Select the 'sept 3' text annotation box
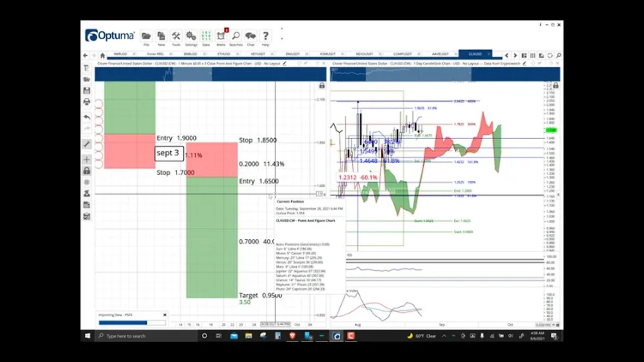644x362 pixels. (x=169, y=153)
